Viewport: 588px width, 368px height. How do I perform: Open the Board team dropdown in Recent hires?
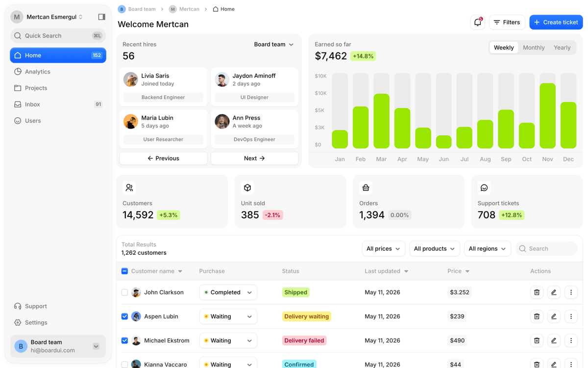(x=273, y=44)
